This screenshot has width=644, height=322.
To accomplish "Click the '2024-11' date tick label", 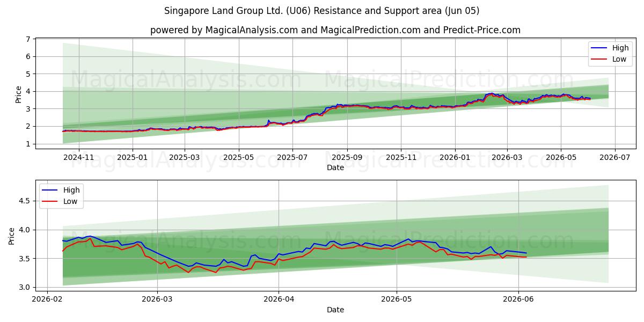I will click(x=78, y=157).
